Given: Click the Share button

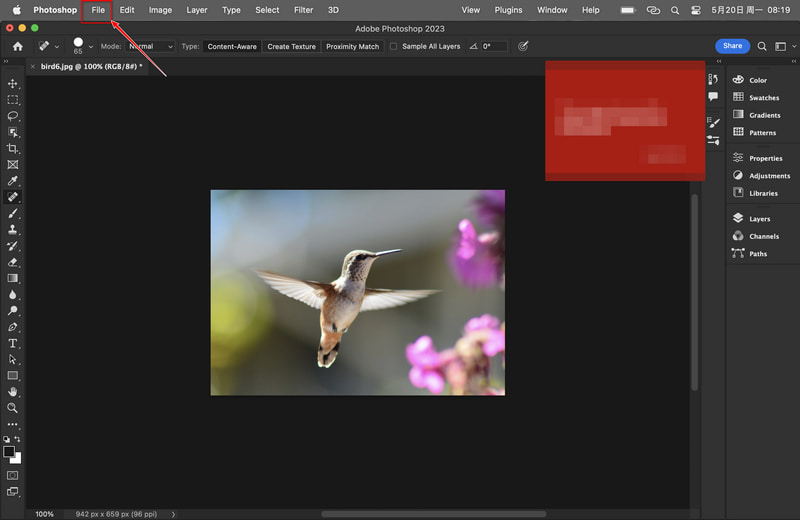Looking at the screenshot, I should click(733, 46).
